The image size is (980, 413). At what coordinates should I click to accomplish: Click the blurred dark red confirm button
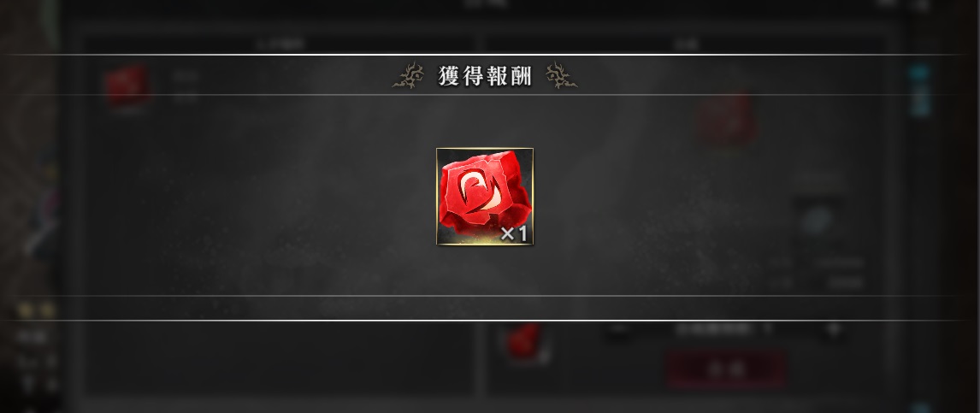726,369
